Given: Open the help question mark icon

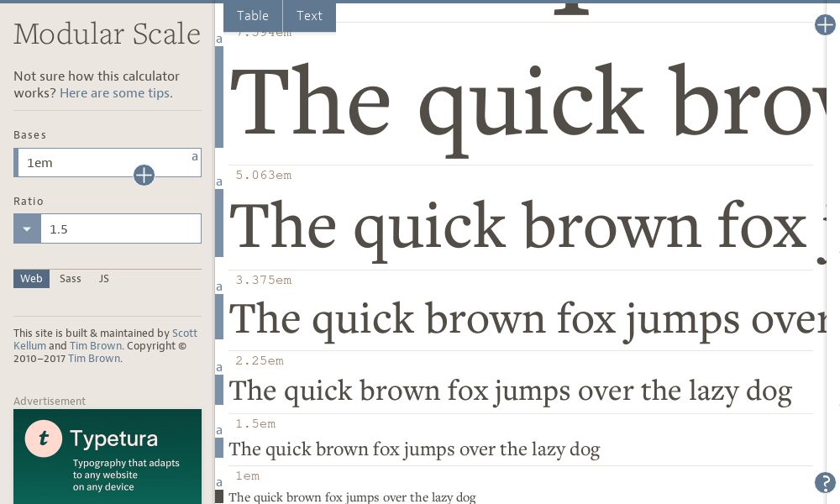Looking at the screenshot, I should click(824, 482).
